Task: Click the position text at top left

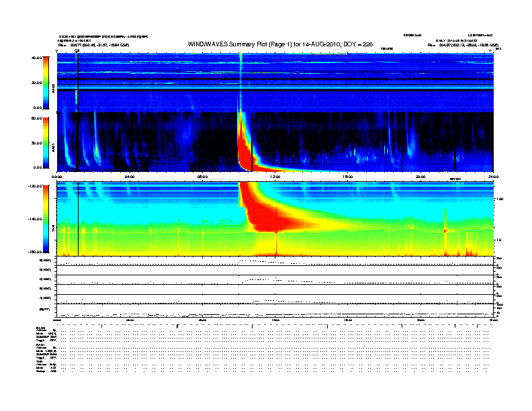Action: pyautogui.click(x=94, y=45)
